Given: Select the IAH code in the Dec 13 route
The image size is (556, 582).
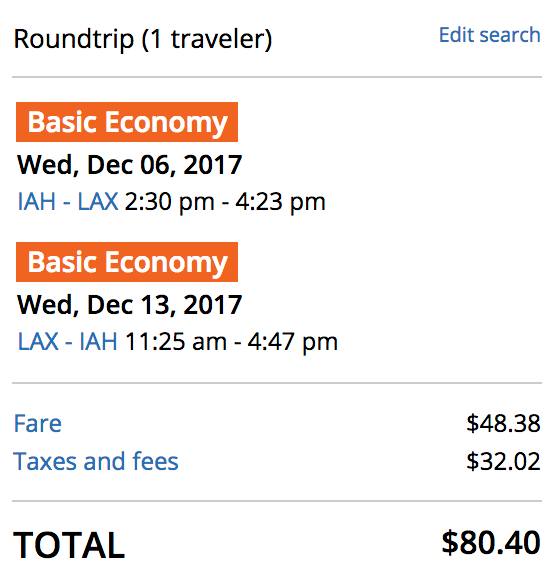Looking at the screenshot, I should point(98,341).
